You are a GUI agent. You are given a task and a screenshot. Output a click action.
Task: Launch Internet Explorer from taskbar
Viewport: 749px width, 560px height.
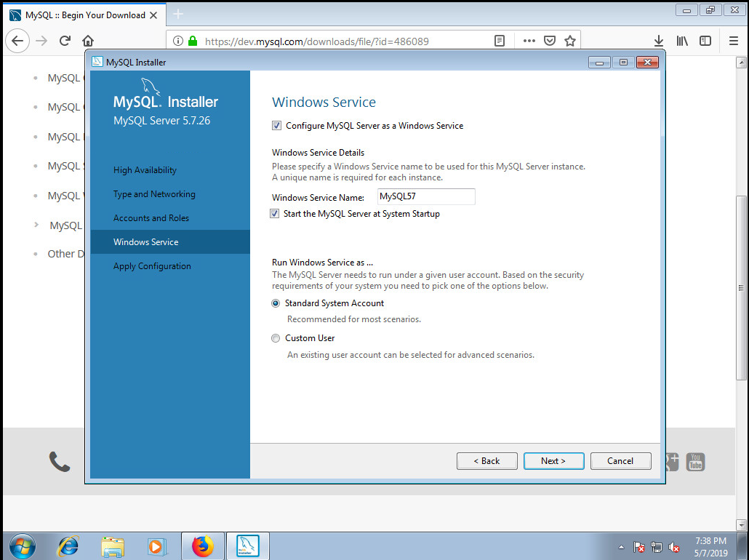pos(68,546)
